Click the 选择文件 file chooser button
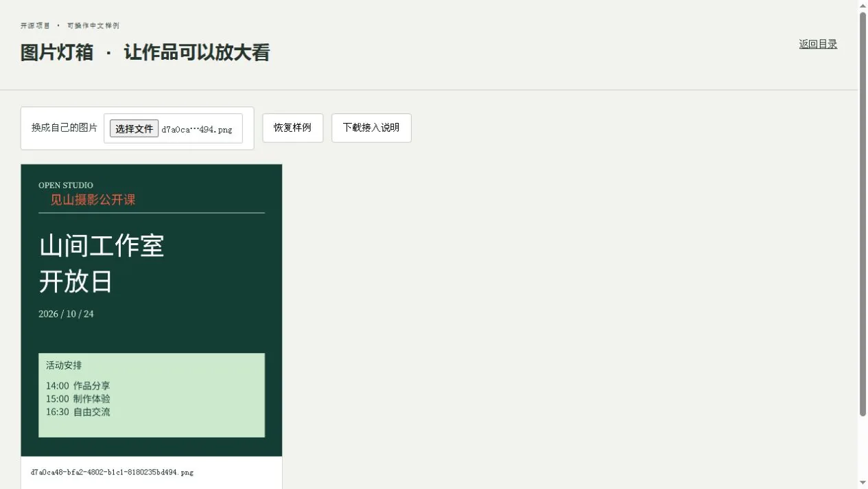868x489 pixels. click(134, 128)
